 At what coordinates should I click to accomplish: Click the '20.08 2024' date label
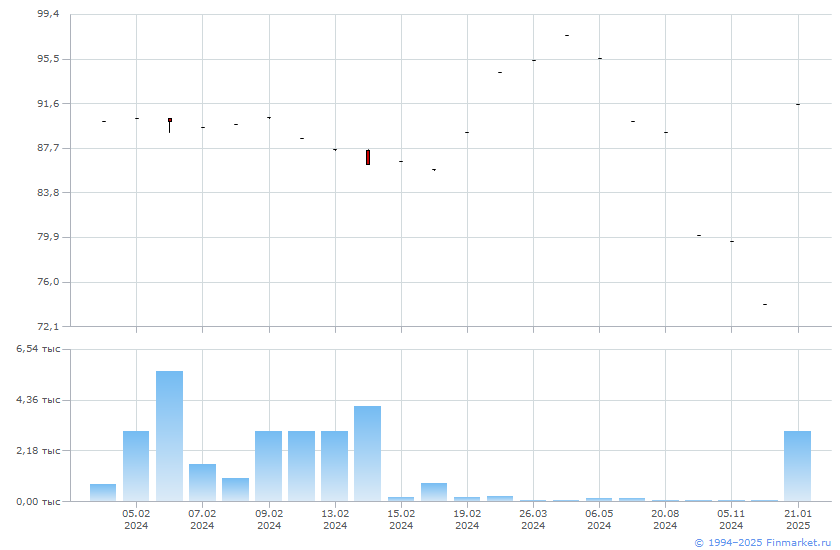click(x=665, y=519)
